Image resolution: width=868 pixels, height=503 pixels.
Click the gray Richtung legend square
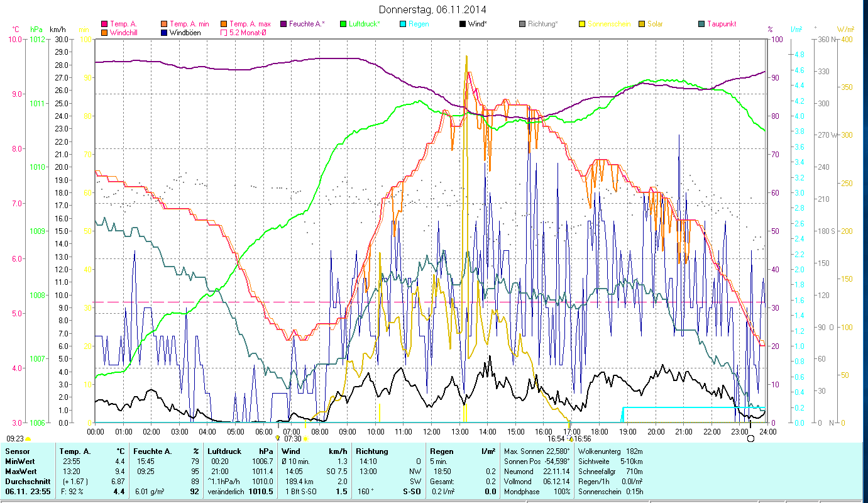(522, 24)
